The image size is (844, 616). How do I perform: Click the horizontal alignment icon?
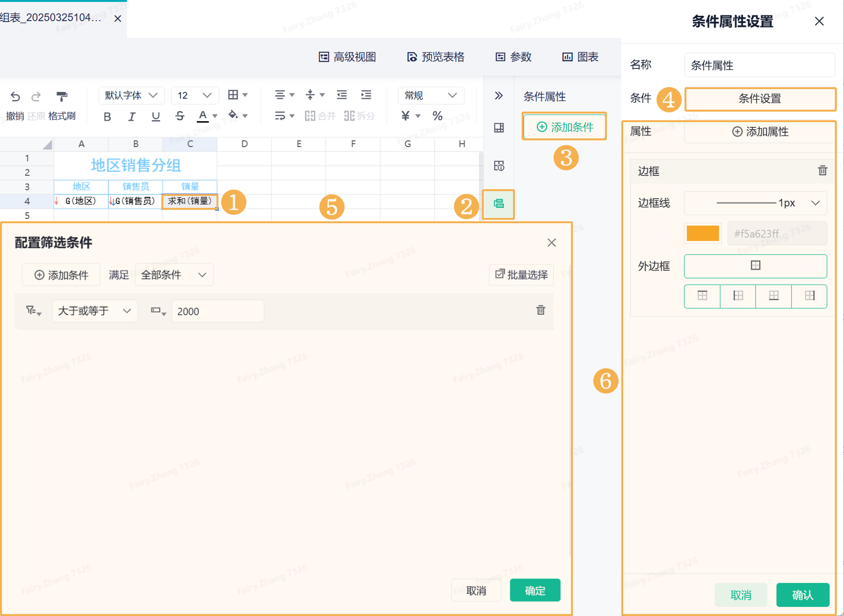pos(280,95)
